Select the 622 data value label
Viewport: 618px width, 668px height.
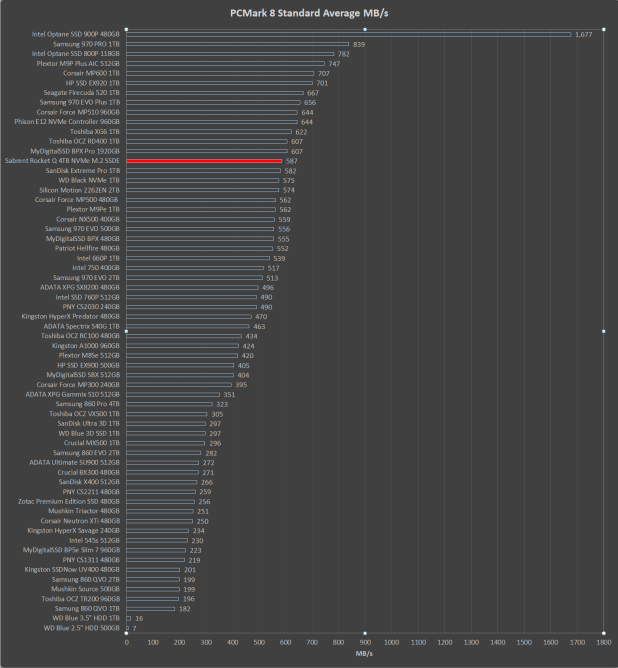(x=301, y=132)
